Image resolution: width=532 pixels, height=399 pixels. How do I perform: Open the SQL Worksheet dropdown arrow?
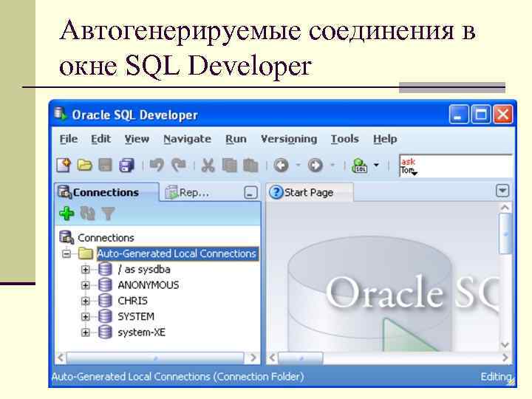pos(376,166)
